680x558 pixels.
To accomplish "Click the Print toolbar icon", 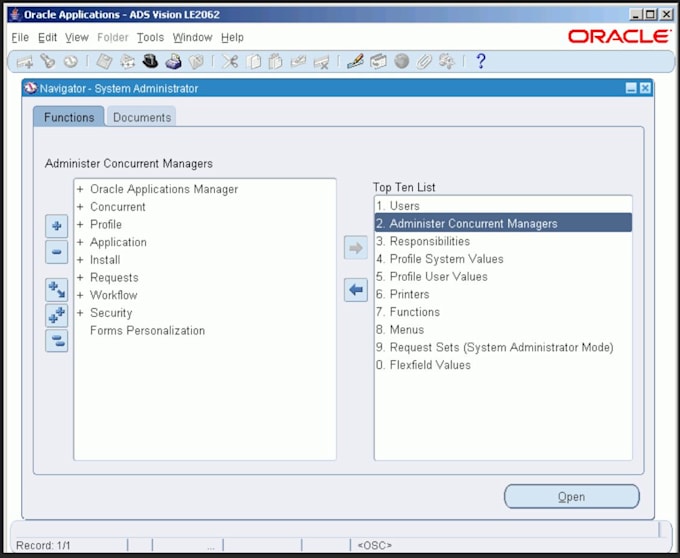I will click(173, 62).
